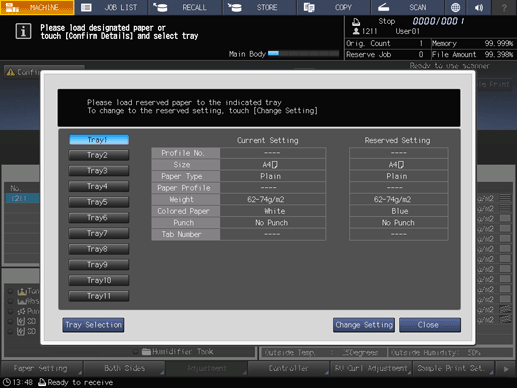
Task: Click the globe language icon
Action: 455,7
